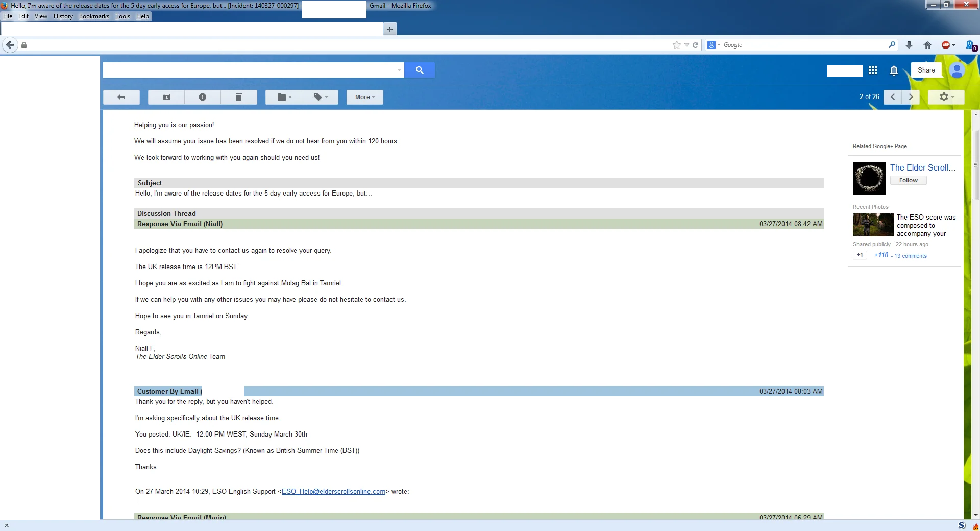This screenshot has height=531, width=980.
Task: Open a new Firefox tab
Action: [390, 29]
